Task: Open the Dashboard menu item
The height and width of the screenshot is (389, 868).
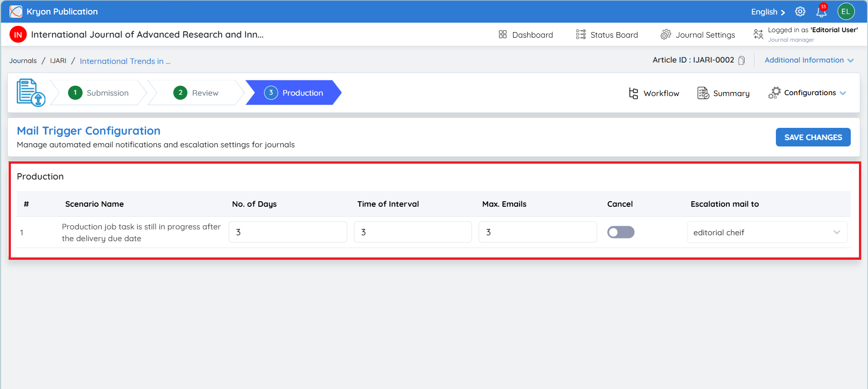Action: coord(525,35)
